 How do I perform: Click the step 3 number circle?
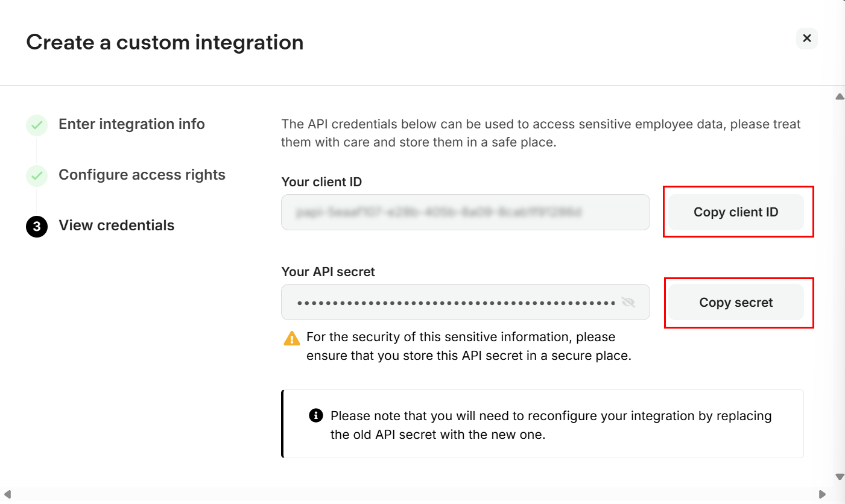point(37,227)
